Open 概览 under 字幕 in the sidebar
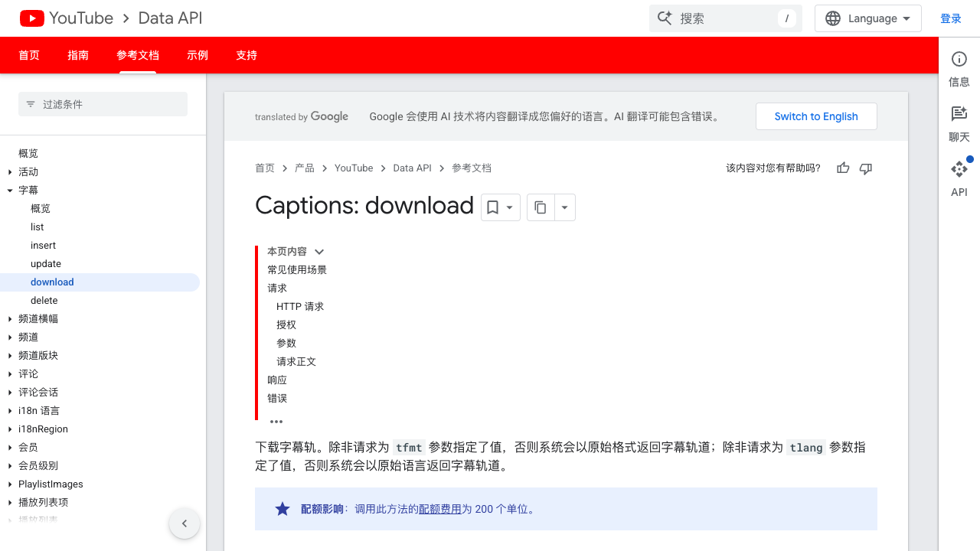980x551 pixels. point(41,209)
